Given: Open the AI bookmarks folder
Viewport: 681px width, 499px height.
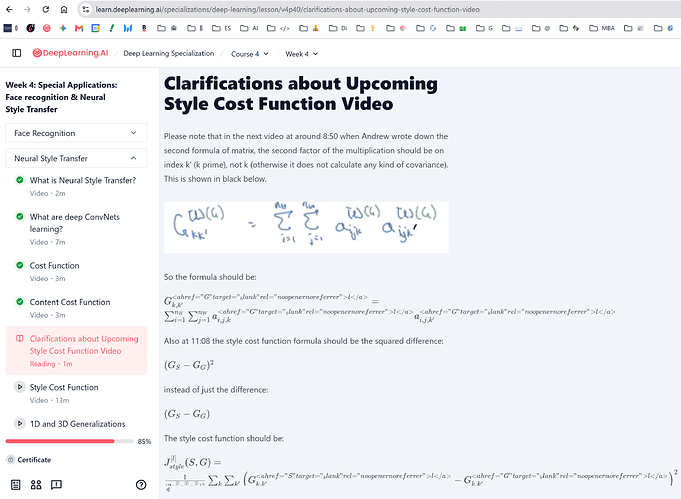Looking at the screenshot, I should click(x=249, y=28).
